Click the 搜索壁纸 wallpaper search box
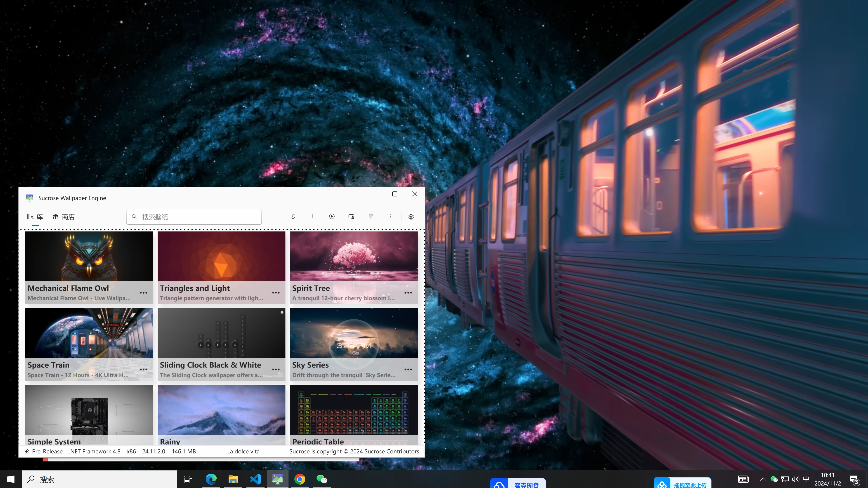 click(194, 217)
